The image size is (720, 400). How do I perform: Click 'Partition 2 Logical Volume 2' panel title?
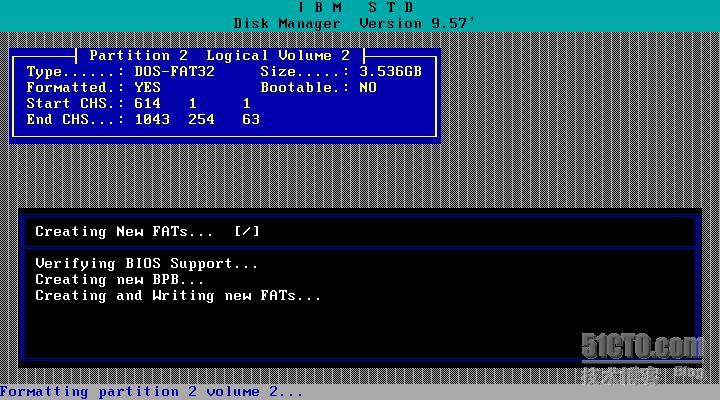219,56
